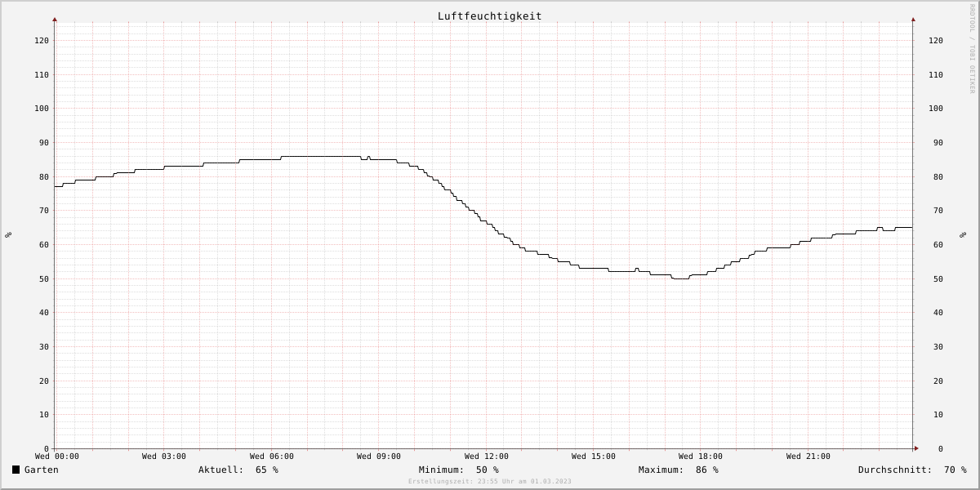The image size is (980, 490).
Task: Click the red arrow atop left y-axis
Action: click(x=55, y=19)
